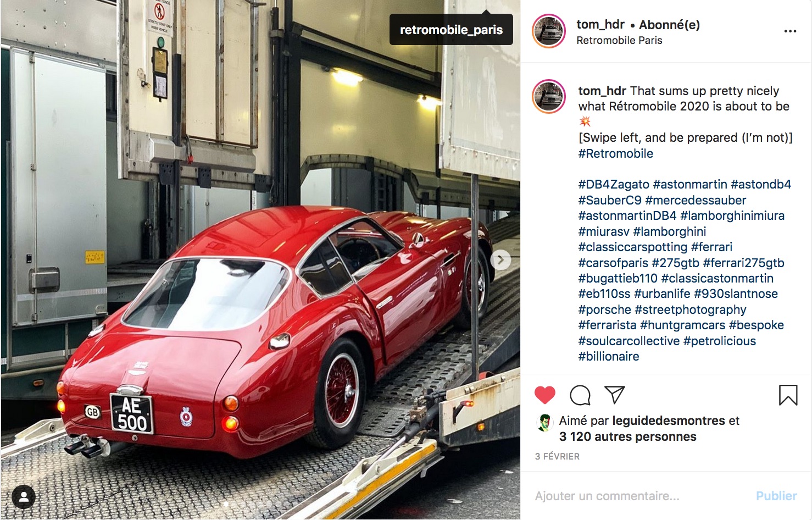The height and width of the screenshot is (520, 812).
Task: Open the three-dots more options menu
Action: tap(790, 31)
